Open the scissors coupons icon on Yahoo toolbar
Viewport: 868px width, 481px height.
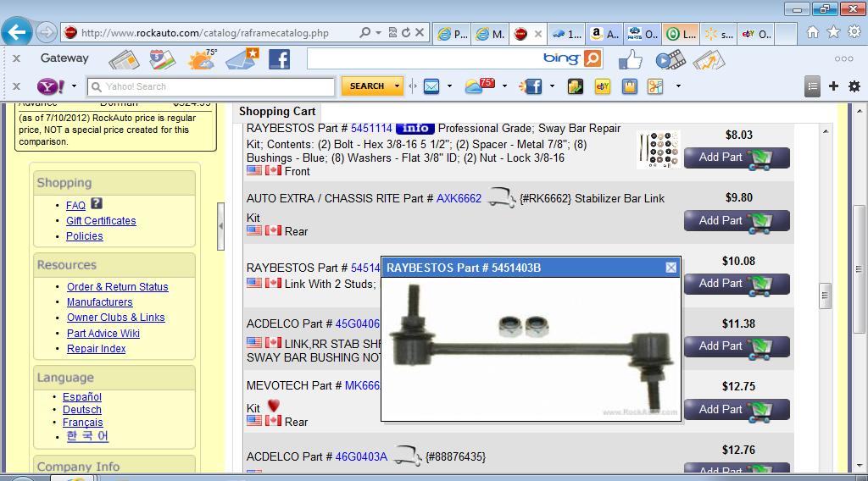[655, 86]
